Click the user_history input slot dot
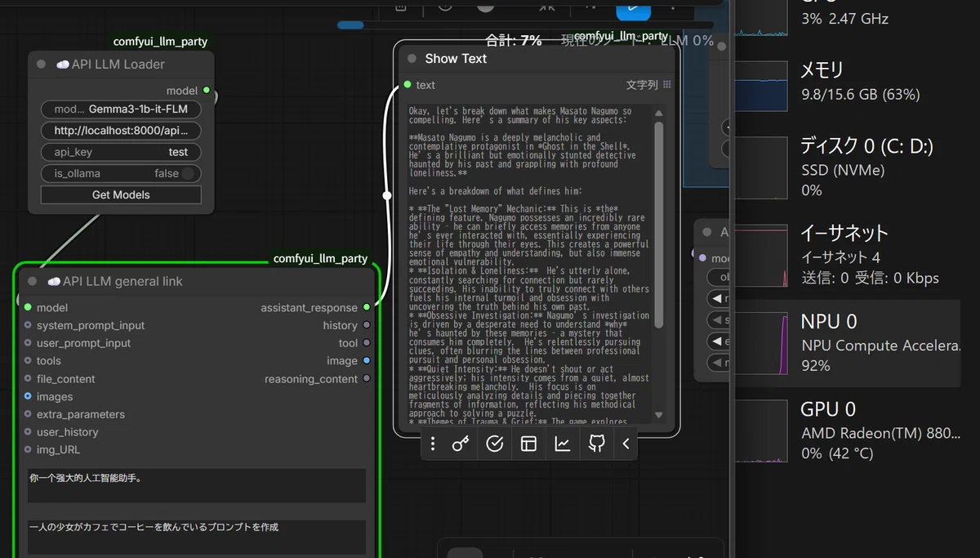Screen dimensions: 980x558 28,431
